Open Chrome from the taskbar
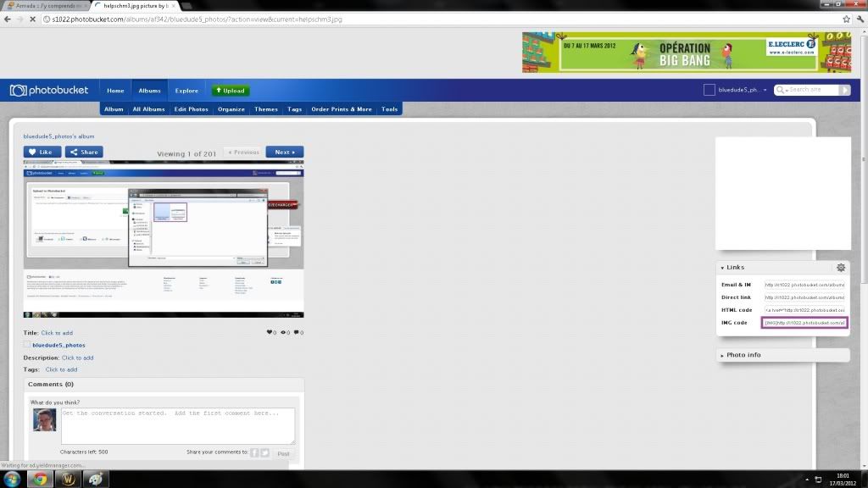Image resolution: width=868 pixels, height=488 pixels. point(40,480)
